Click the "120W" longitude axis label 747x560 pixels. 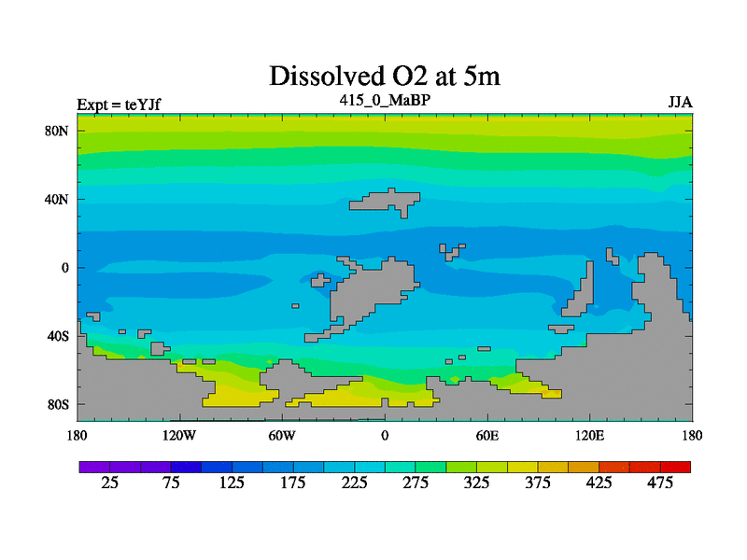[x=178, y=436]
